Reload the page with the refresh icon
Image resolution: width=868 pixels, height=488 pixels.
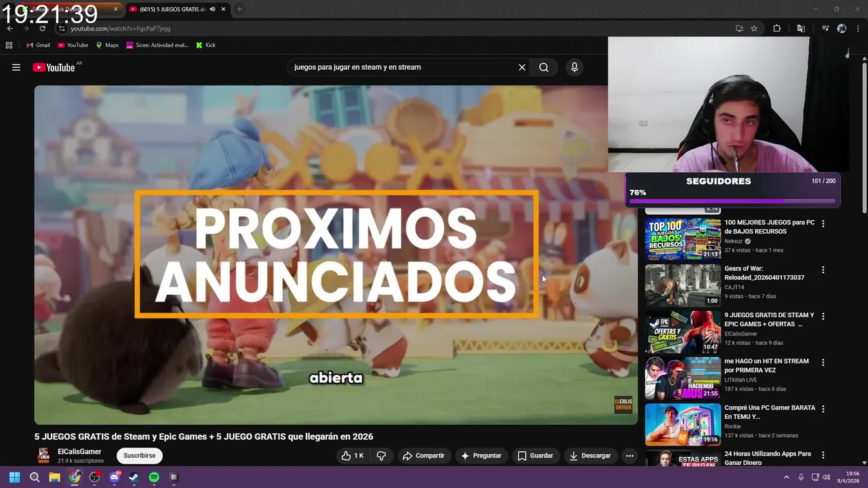[x=42, y=28]
